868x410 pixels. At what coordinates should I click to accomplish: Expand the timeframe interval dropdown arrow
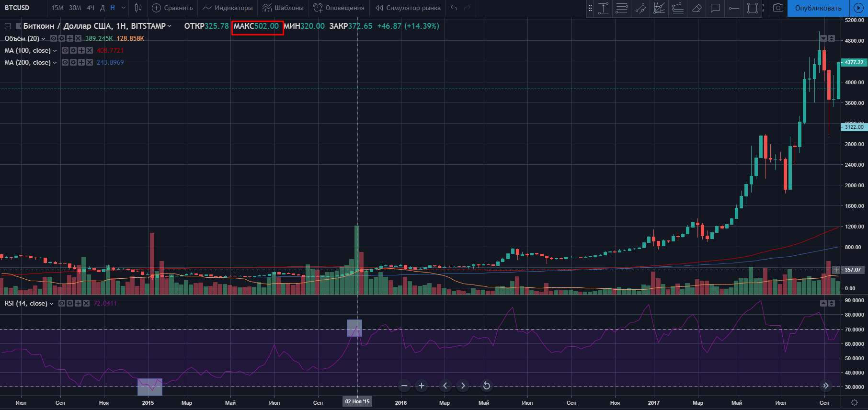tap(124, 8)
